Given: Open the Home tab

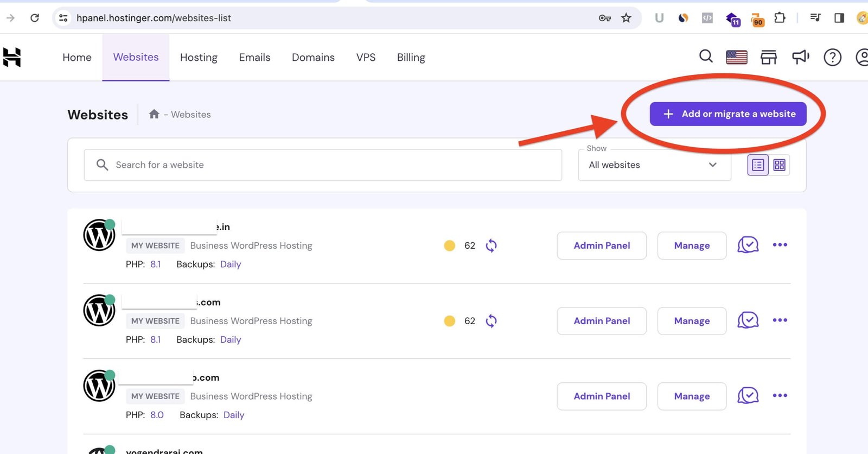Looking at the screenshot, I should (77, 58).
